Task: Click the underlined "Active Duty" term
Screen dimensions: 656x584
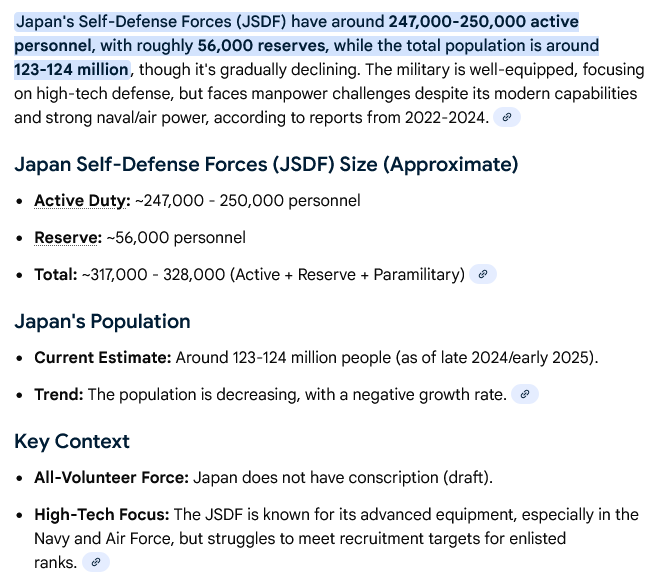Action: pyautogui.click(x=82, y=200)
